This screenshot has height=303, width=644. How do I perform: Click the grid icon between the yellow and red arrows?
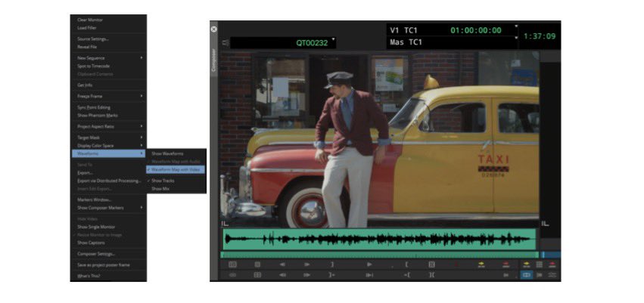[x=540, y=265]
